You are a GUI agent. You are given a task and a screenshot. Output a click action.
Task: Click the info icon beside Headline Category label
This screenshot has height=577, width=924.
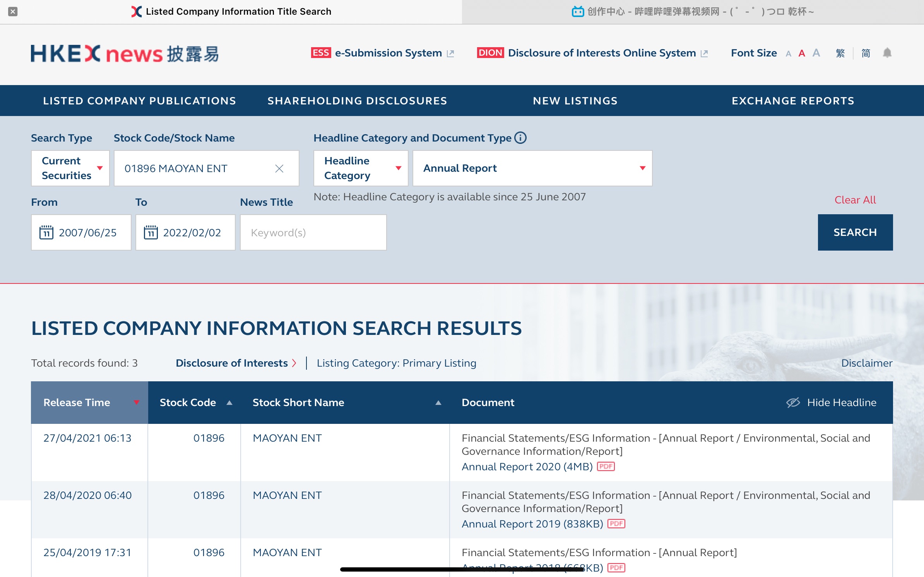[x=520, y=138]
